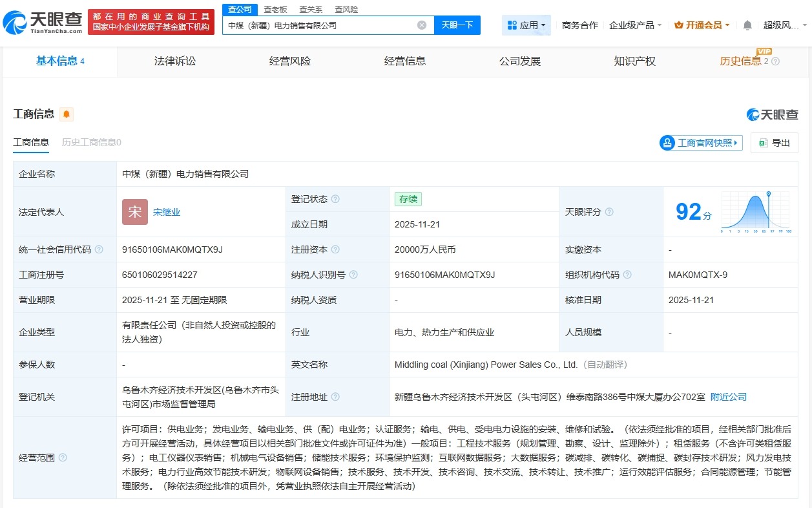Click the question mark icon beside 经营范围
This screenshot has width=812, height=508.
(x=62, y=458)
